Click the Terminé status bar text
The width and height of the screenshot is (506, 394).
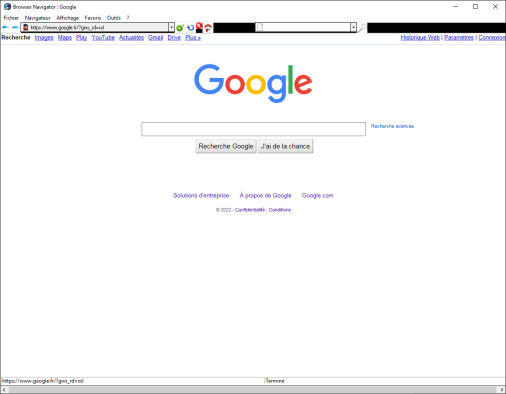tap(275, 381)
